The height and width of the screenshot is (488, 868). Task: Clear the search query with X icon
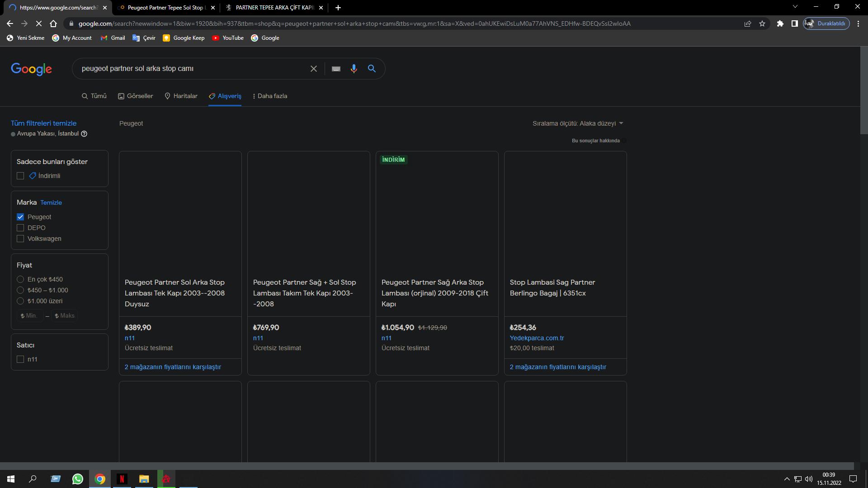313,69
